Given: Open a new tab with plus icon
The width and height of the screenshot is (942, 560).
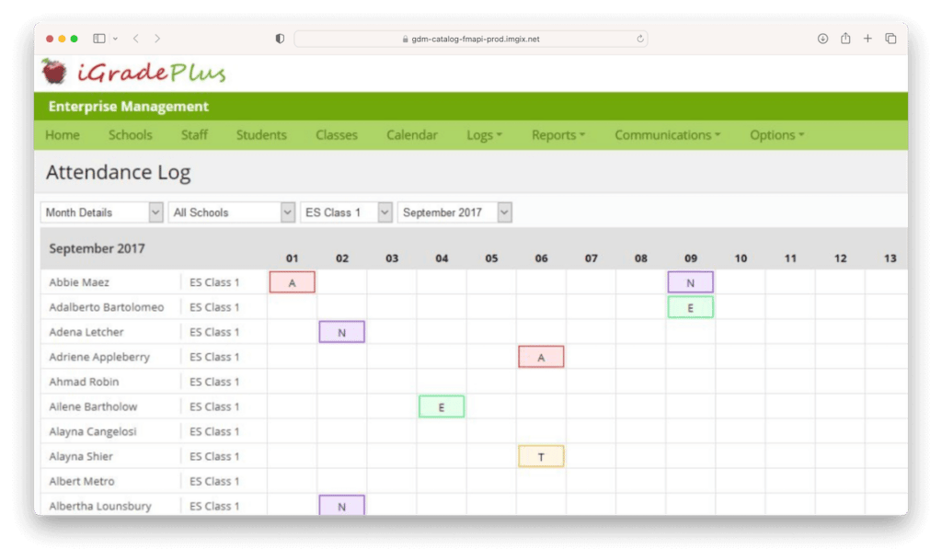Looking at the screenshot, I should pos(867,39).
